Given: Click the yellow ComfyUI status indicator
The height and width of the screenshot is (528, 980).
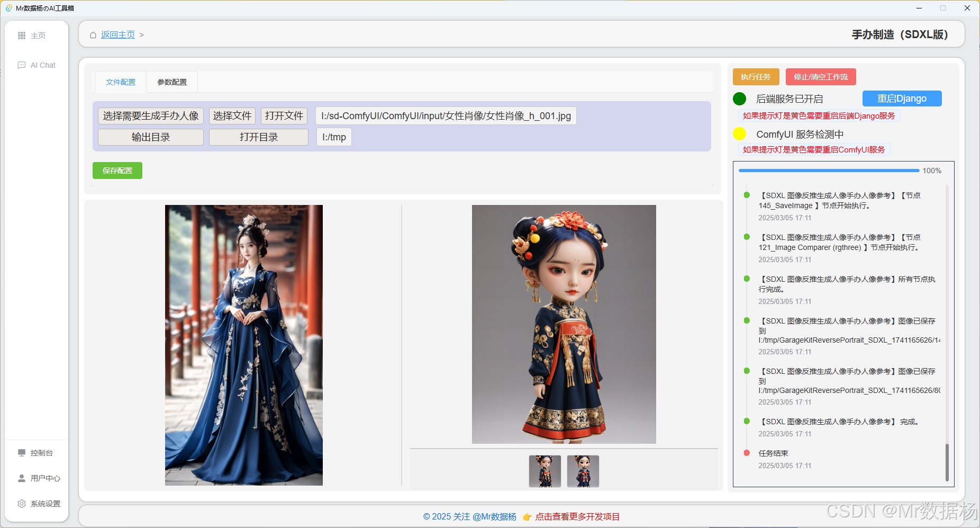Looking at the screenshot, I should pos(739,134).
